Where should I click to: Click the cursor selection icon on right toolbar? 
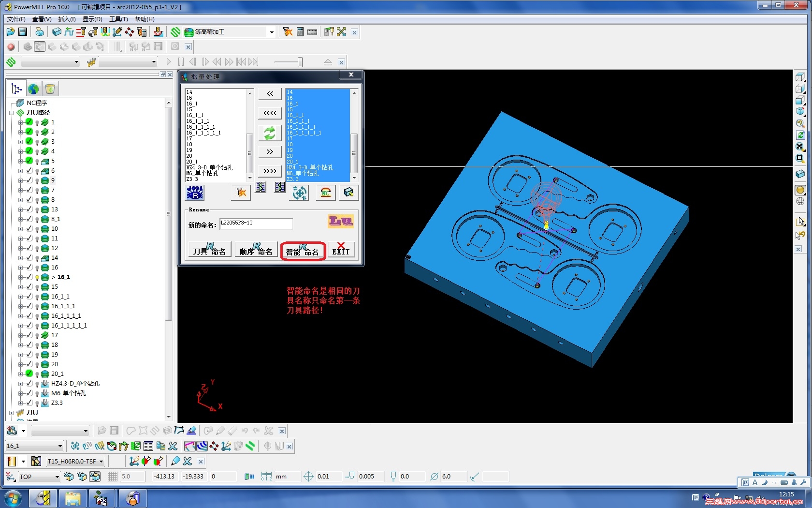tap(800, 222)
